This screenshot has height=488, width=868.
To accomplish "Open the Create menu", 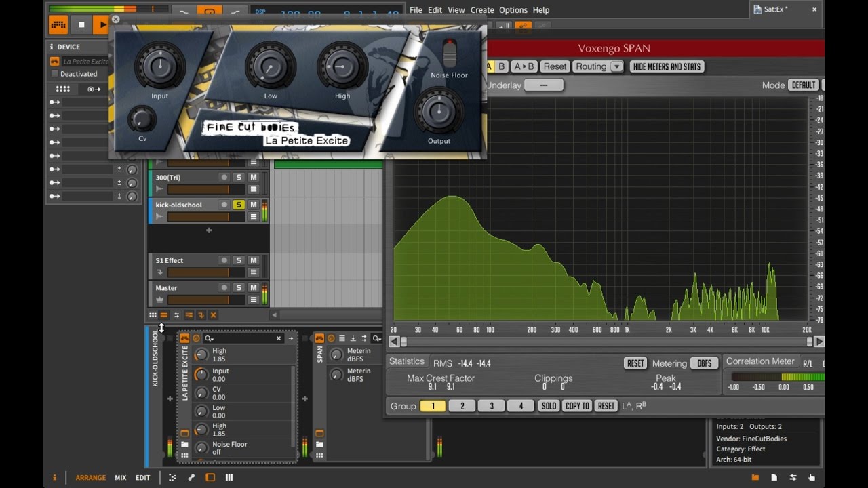I will [x=482, y=10].
